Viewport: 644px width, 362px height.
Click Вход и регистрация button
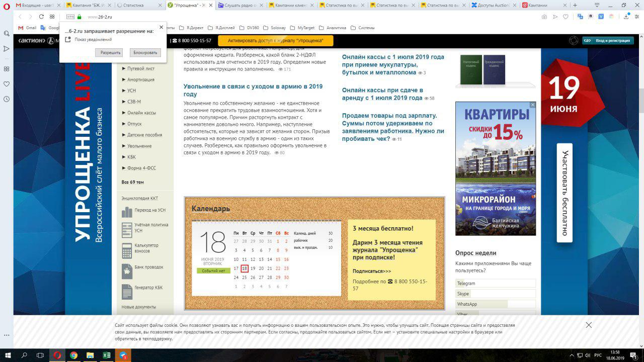click(x=608, y=41)
